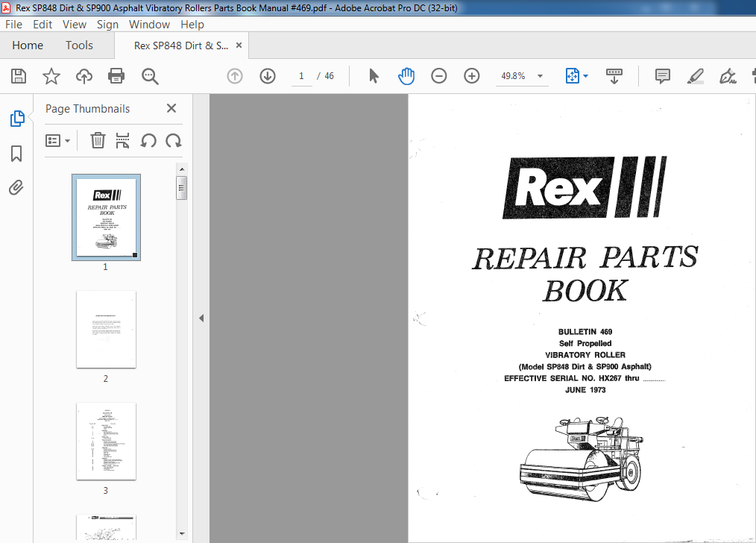The height and width of the screenshot is (543, 756).
Task: Click thumbnail scrollbar up arrow
Action: click(x=182, y=169)
